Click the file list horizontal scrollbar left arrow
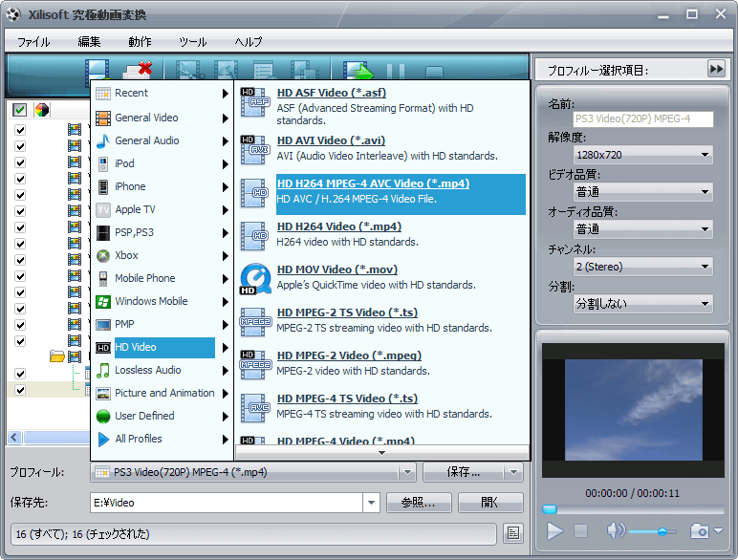This screenshot has height=560, width=738. click(x=14, y=437)
